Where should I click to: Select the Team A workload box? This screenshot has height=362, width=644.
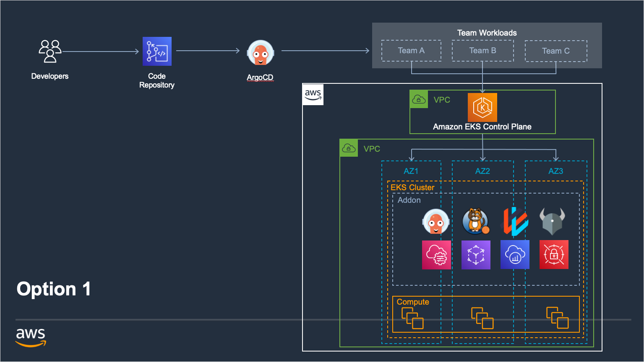411,50
